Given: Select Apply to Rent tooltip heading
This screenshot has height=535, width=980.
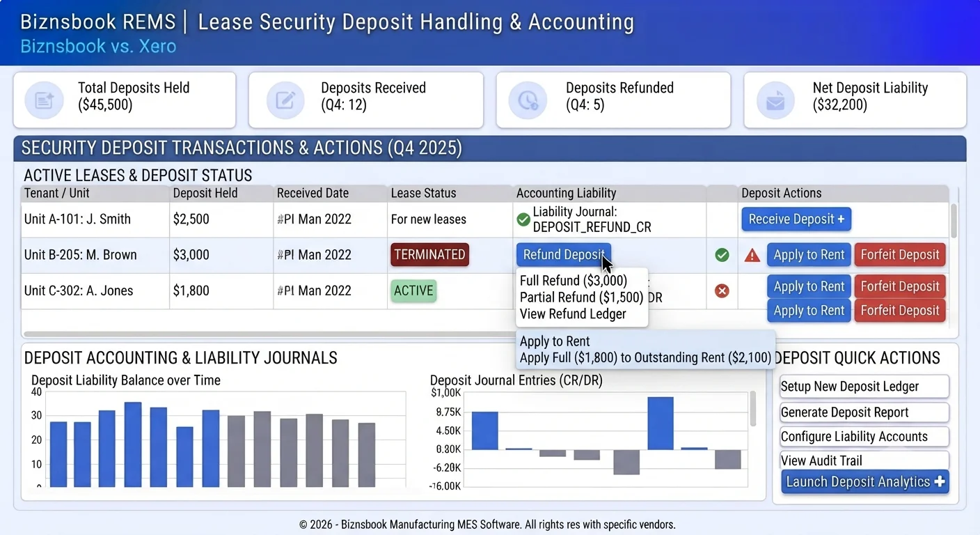Looking at the screenshot, I should (x=555, y=341).
